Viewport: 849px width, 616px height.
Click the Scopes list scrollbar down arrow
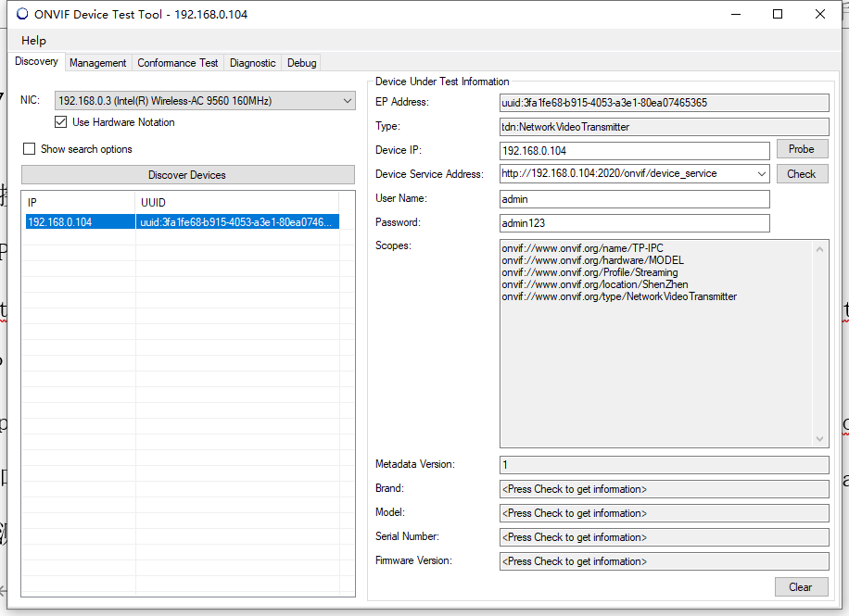tap(820, 439)
